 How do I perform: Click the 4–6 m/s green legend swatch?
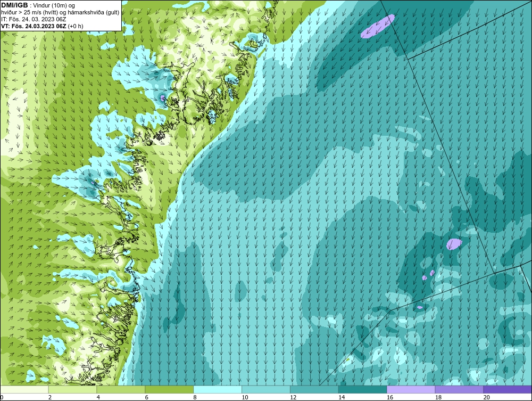tap(121, 389)
